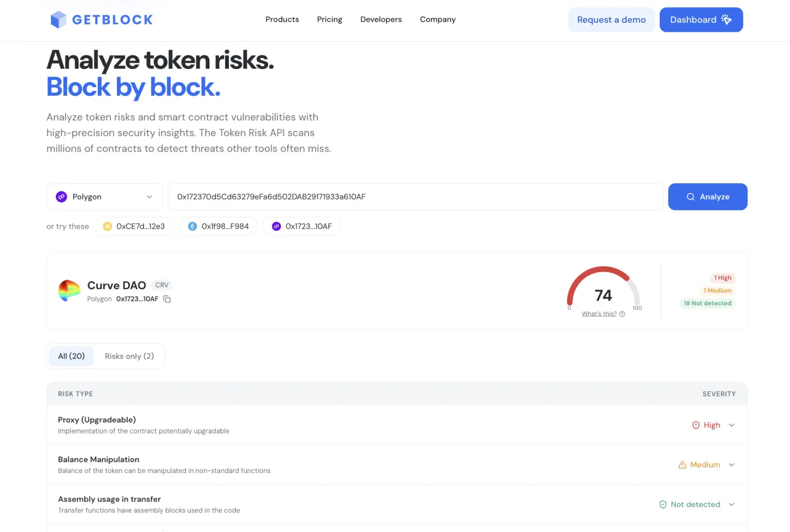The height and width of the screenshot is (532, 790).
Task: Click the Request a demo button
Action: pos(611,19)
